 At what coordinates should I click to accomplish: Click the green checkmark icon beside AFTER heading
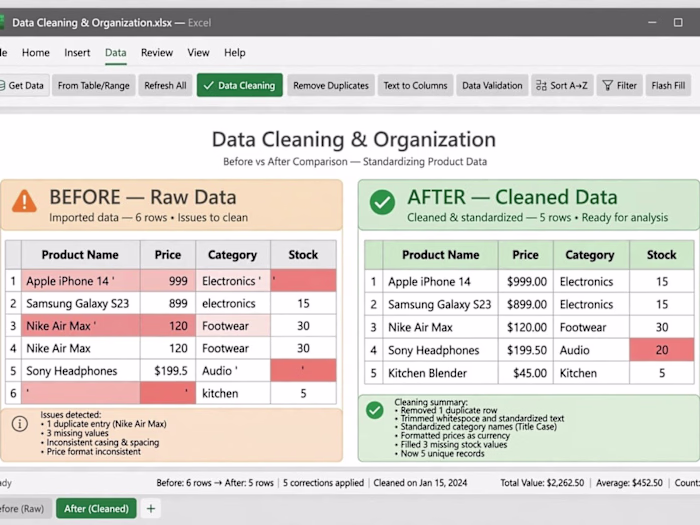click(x=382, y=202)
